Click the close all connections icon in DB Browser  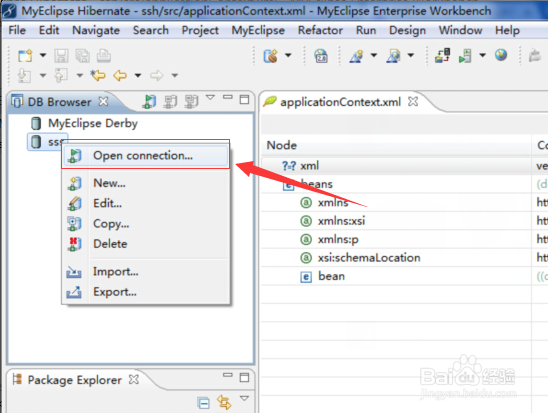(192, 101)
